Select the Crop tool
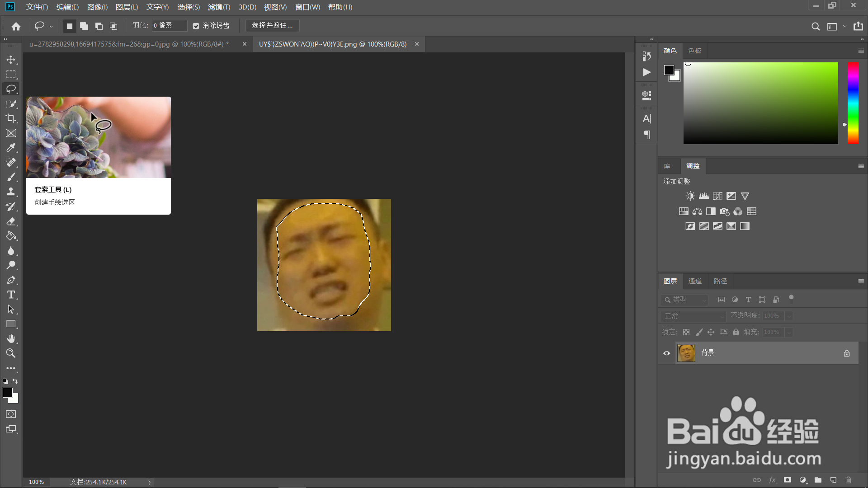Image resolution: width=868 pixels, height=488 pixels. click(x=11, y=118)
